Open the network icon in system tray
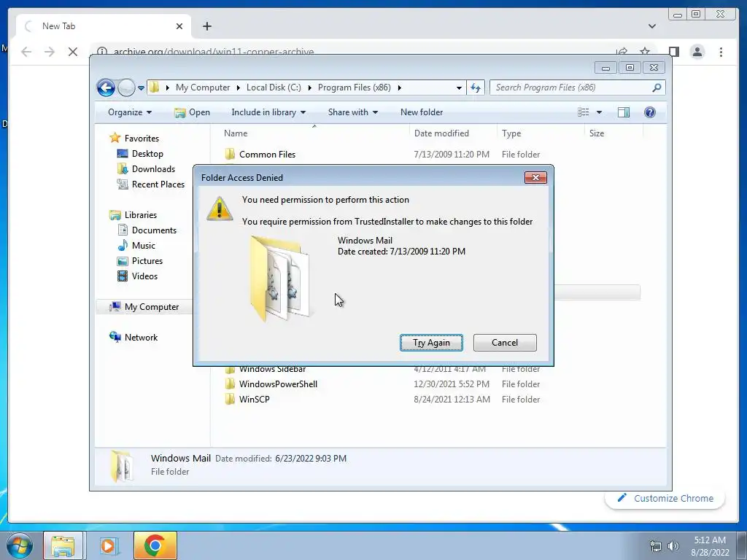Image resolution: width=747 pixels, height=560 pixels. tap(656, 546)
